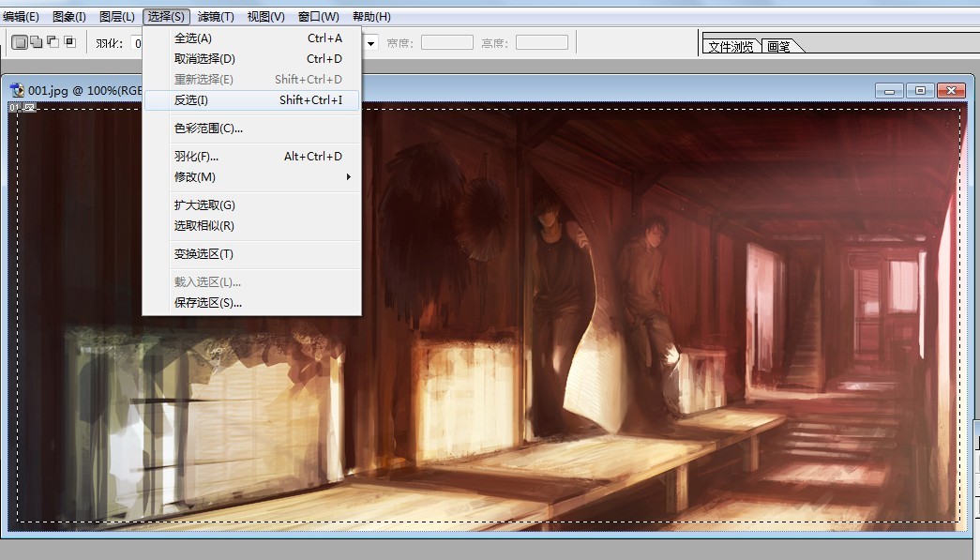
Task: Activate the Subtract from Selection mode icon
Action: [53, 42]
